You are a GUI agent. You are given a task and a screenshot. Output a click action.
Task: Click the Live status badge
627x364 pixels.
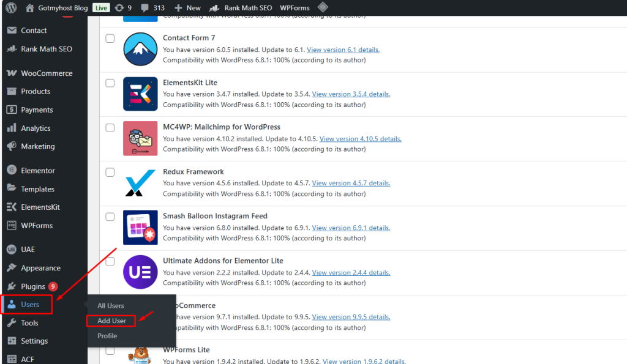(x=101, y=8)
